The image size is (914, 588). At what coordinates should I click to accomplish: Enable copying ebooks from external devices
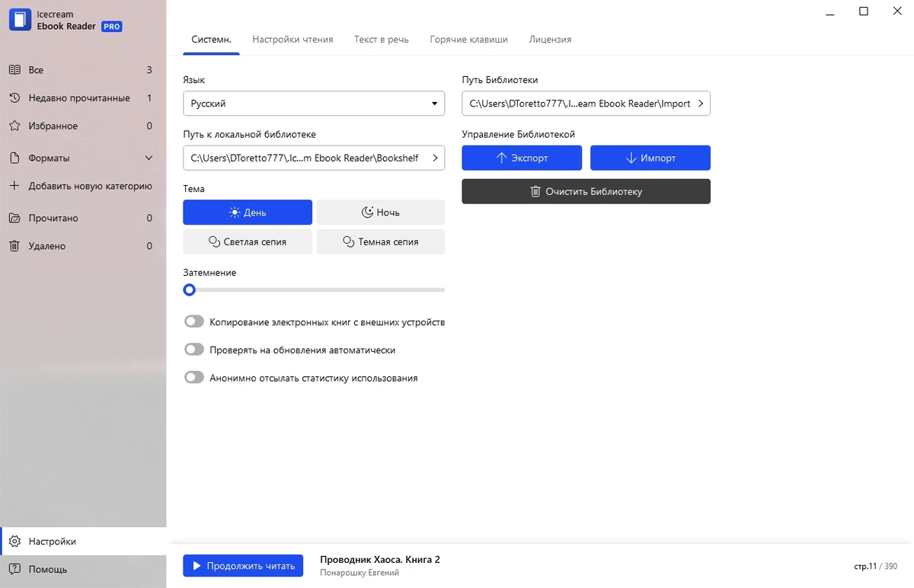194,322
